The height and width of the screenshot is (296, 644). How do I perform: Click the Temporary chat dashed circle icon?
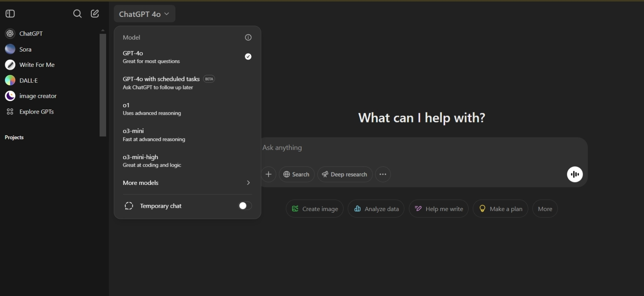click(129, 206)
